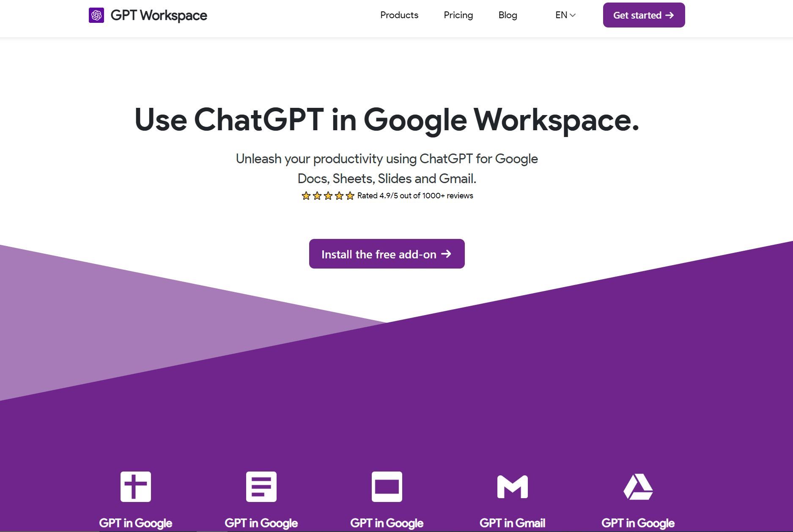The image size is (793, 532).
Task: Expand the EN language dropdown
Action: [x=565, y=15]
